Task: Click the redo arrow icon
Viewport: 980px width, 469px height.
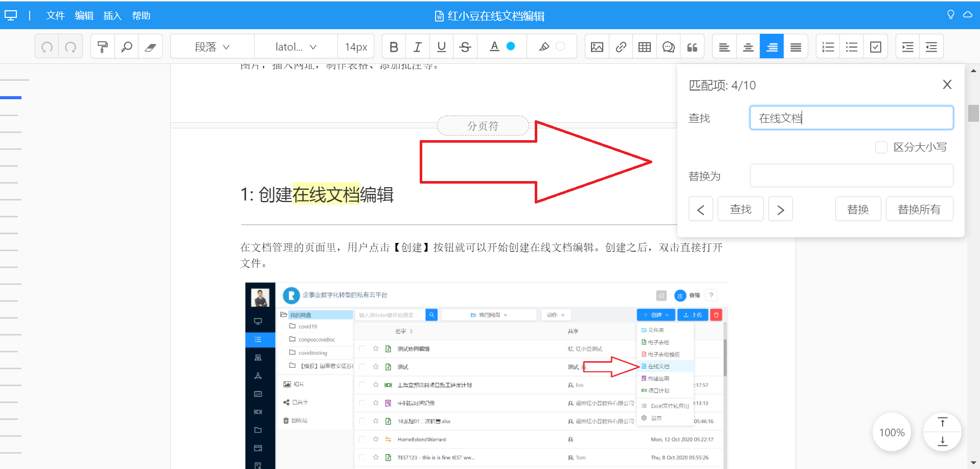Action: click(x=71, y=47)
